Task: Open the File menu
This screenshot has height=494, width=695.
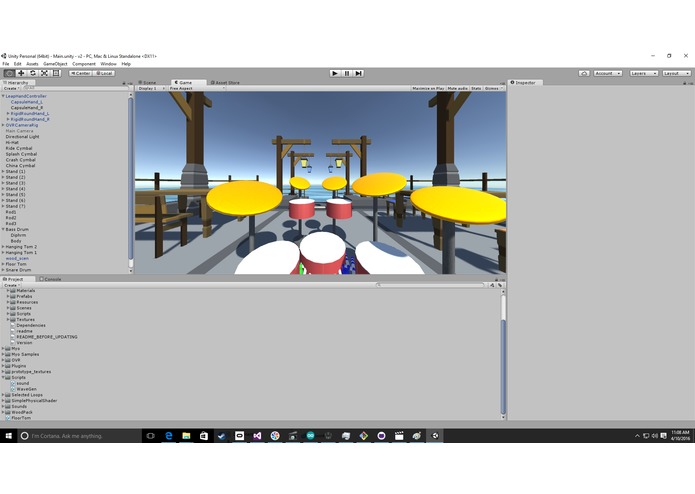Action: 6,64
